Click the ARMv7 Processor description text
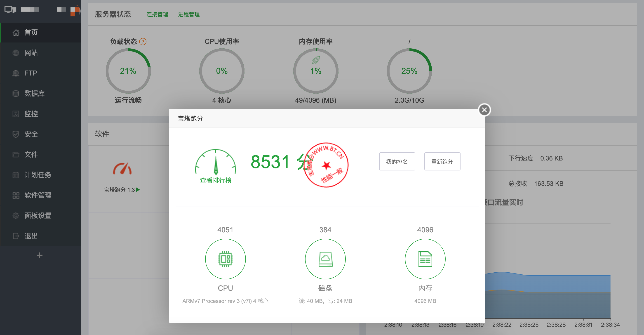The image size is (644, 335). (225, 301)
